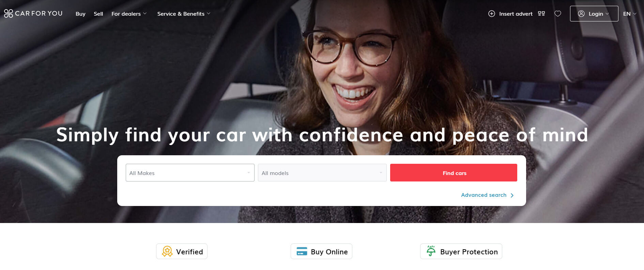The height and width of the screenshot is (270, 644).
Task: Click the plus circle Insert advert icon
Action: (x=492, y=14)
